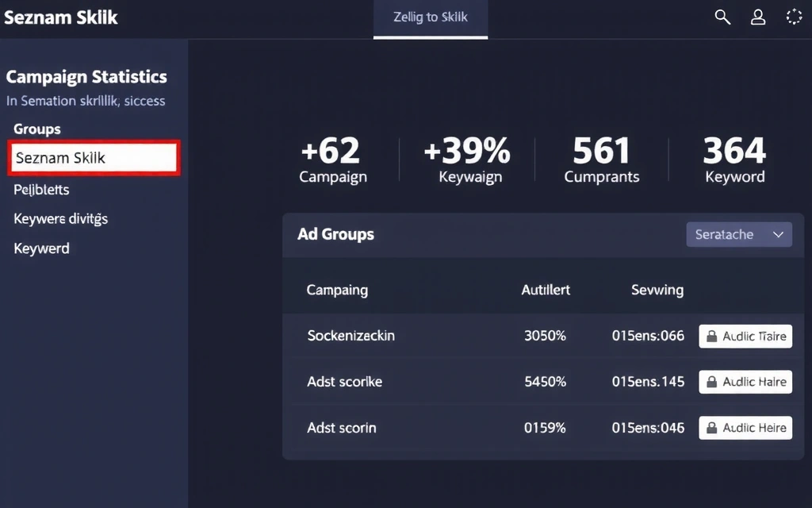
Task: Click the lock icon in Sockenizackin row
Action: tap(711, 337)
